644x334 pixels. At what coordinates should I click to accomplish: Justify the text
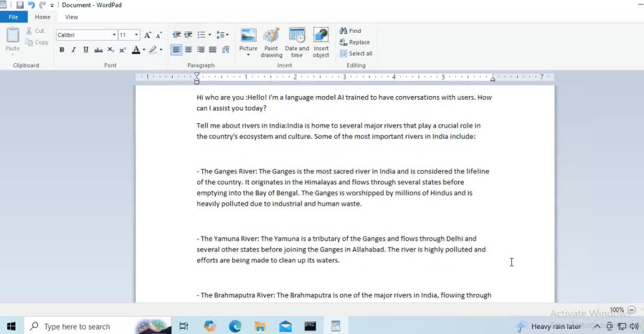coord(213,50)
